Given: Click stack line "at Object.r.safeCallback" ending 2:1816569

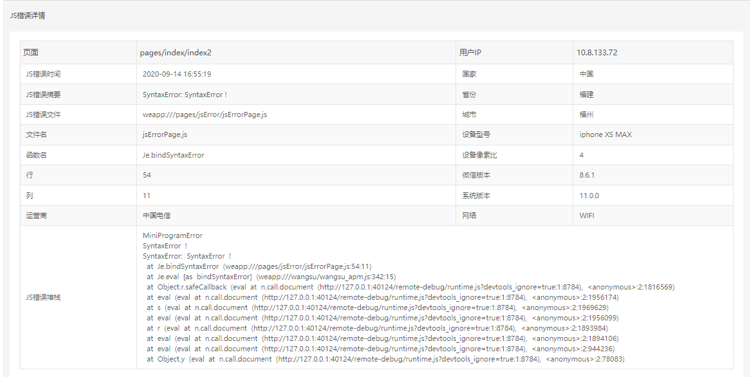Looking at the screenshot, I should (410, 287).
